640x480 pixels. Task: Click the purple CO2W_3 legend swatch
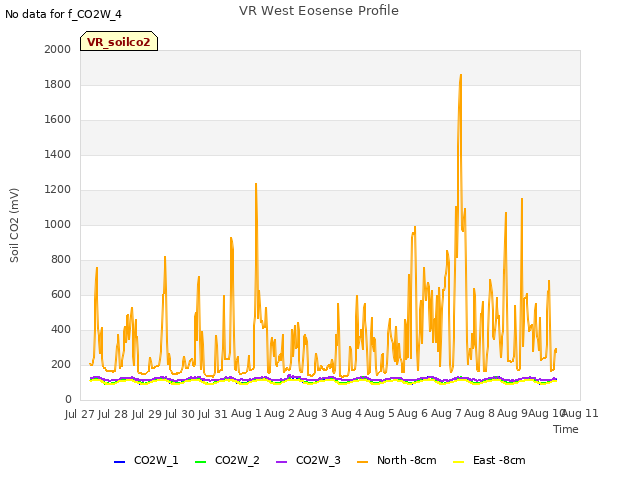click(282, 462)
